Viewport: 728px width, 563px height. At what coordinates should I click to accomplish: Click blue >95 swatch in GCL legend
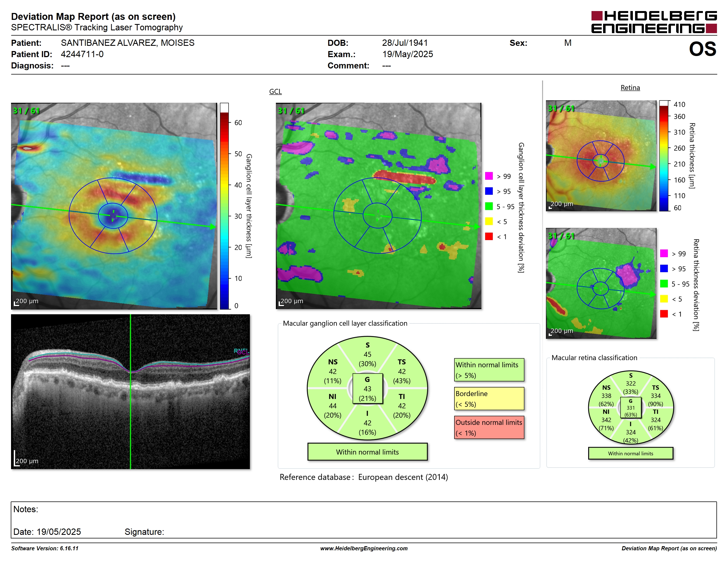coord(489,191)
